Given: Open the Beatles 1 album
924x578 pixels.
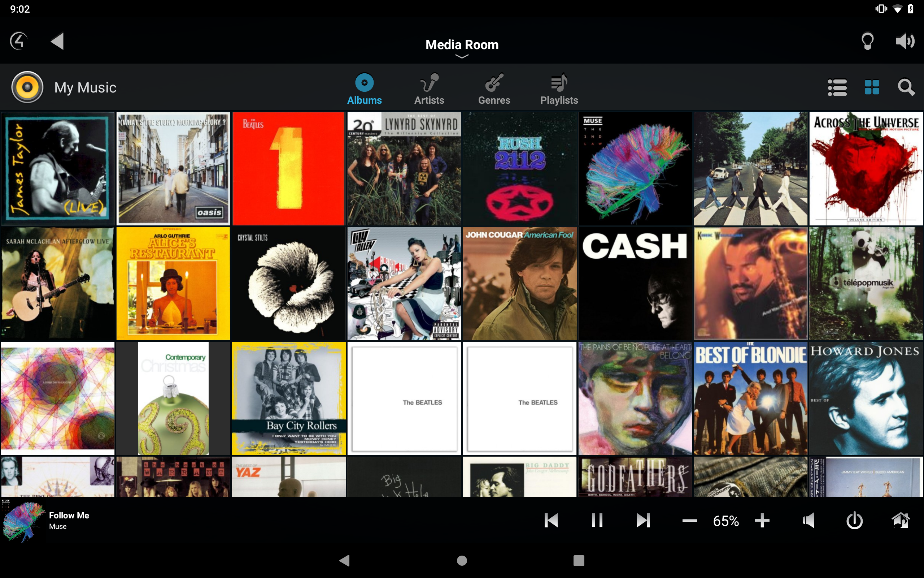Looking at the screenshot, I should tap(289, 169).
